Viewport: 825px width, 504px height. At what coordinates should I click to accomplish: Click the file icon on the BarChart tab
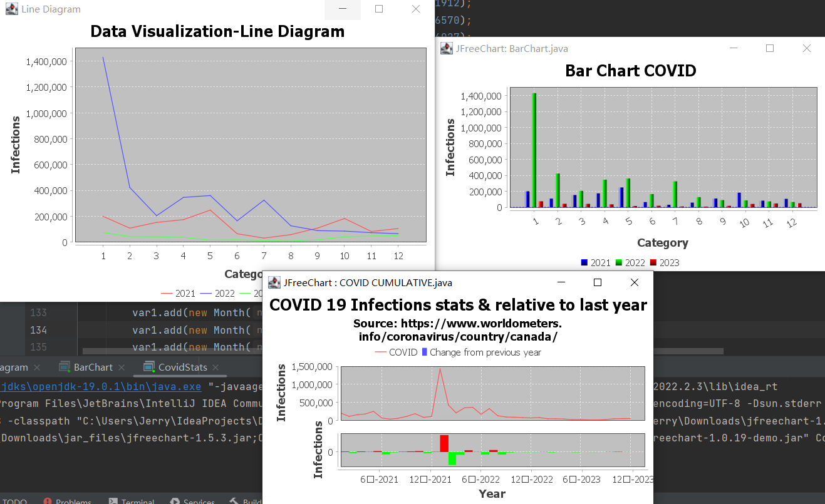click(64, 368)
